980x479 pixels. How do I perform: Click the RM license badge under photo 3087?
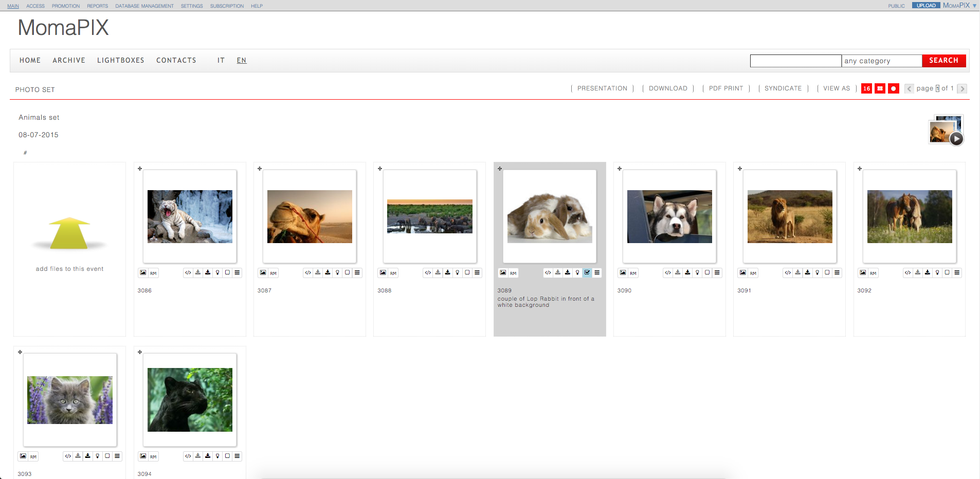coord(273,273)
